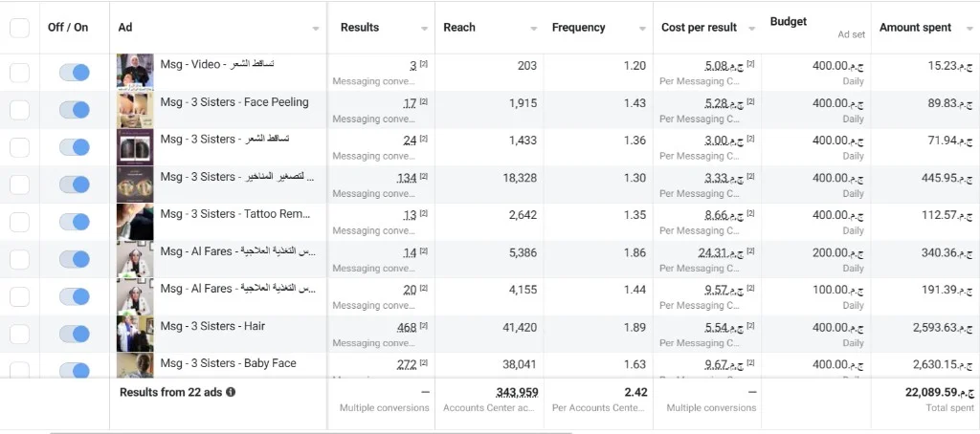The image size is (980, 434).
Task: Open Ad column header dropdown arrow
Action: pyautogui.click(x=316, y=29)
